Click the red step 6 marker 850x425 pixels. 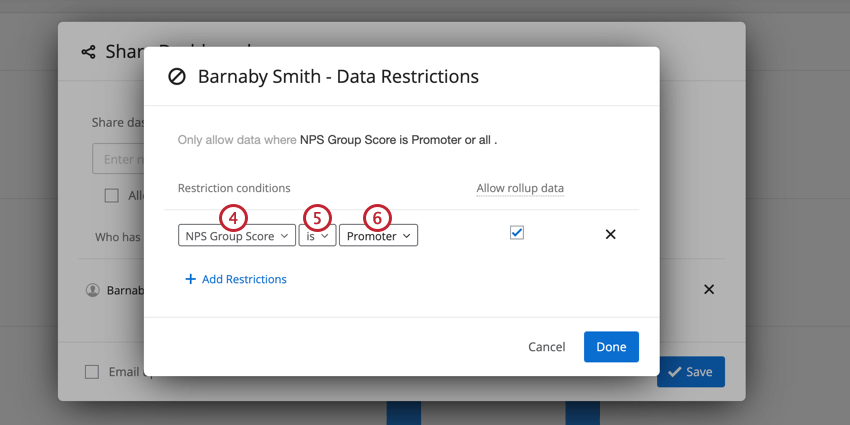[x=376, y=217]
